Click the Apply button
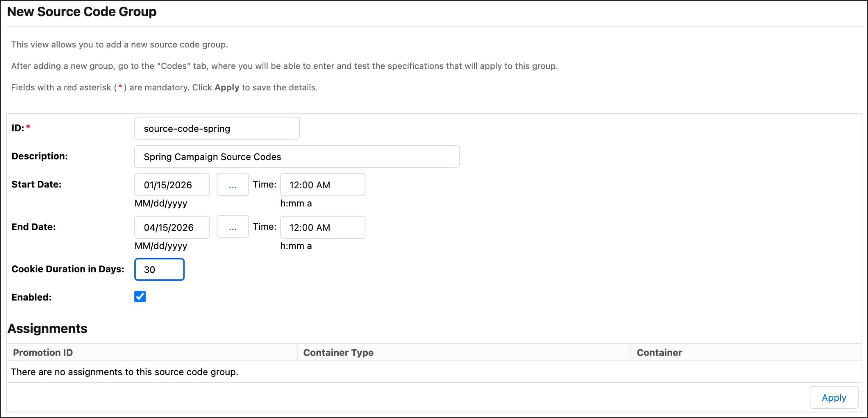 (834, 398)
